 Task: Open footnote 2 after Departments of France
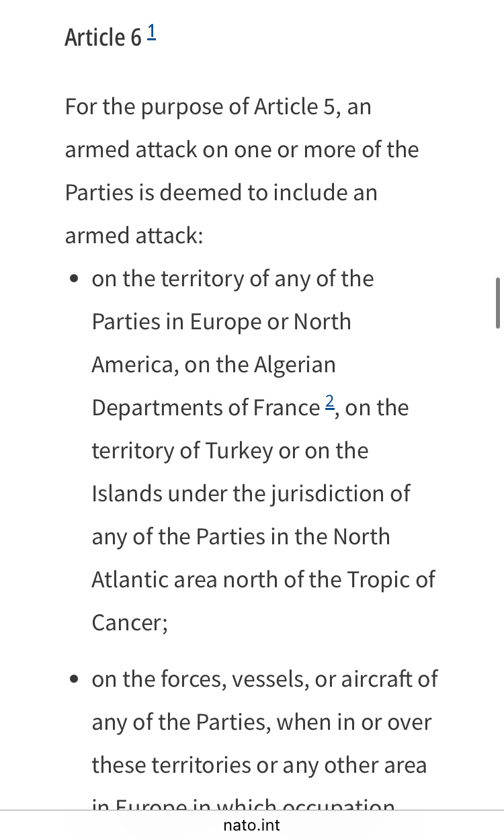(329, 403)
